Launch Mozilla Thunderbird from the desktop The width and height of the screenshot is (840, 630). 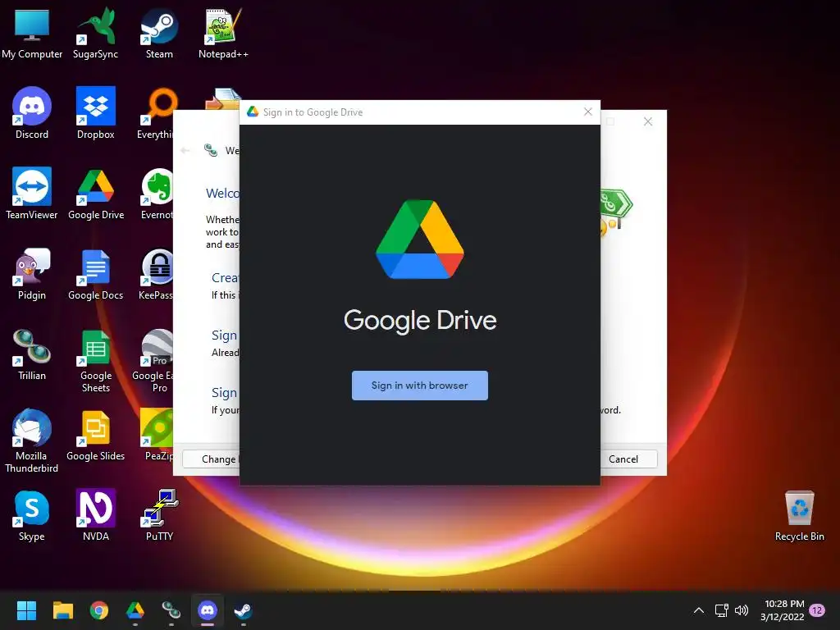click(x=32, y=441)
